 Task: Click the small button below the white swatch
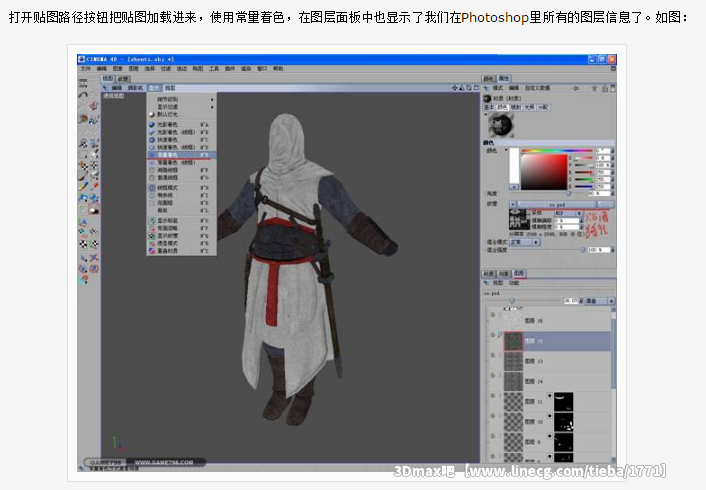(x=514, y=187)
